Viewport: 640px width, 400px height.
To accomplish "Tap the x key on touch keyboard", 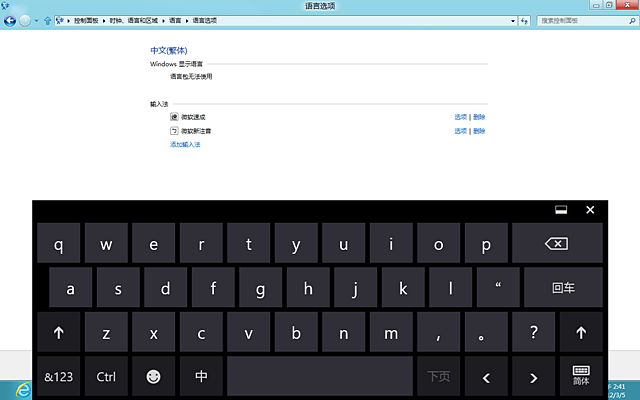I will tap(153, 332).
